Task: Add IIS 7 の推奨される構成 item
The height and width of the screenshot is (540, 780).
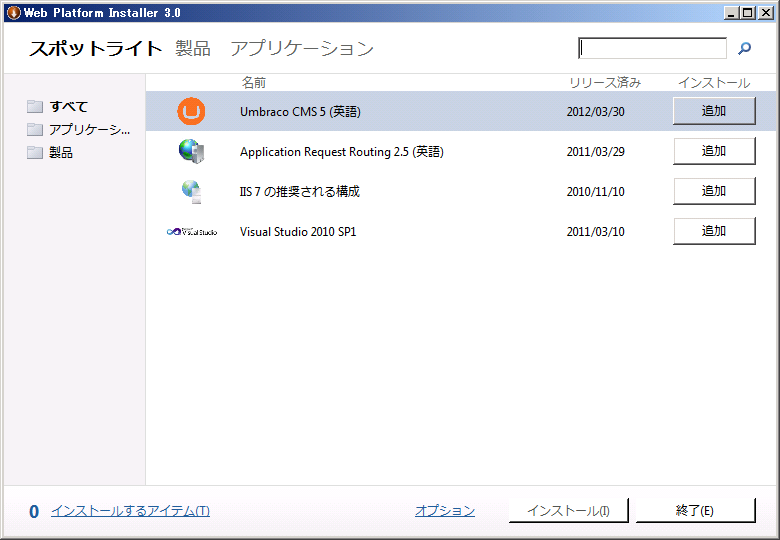Action: (x=714, y=191)
